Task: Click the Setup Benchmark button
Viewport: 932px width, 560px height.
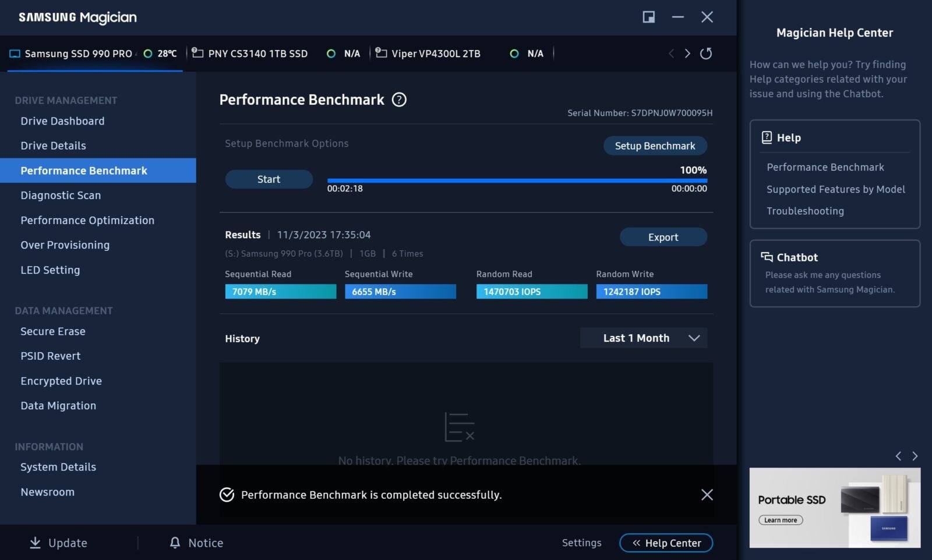Action: point(655,146)
